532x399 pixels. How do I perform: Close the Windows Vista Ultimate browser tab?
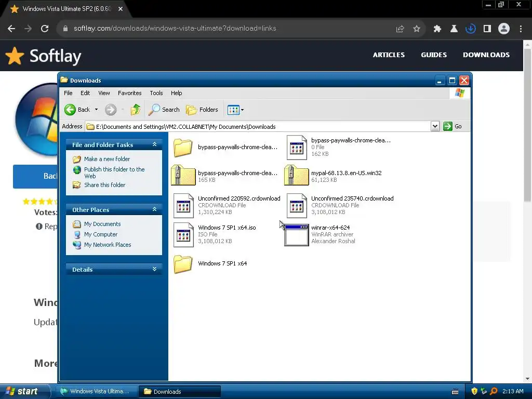[121, 9]
